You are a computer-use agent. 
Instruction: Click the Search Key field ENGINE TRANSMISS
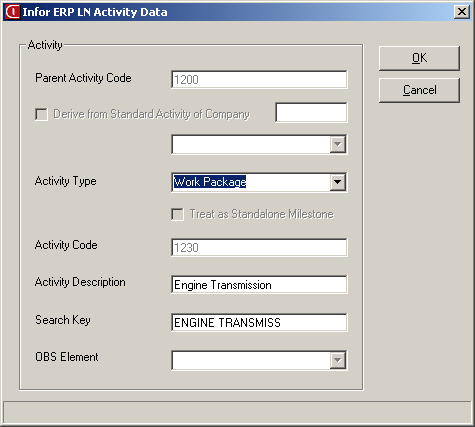coord(259,322)
